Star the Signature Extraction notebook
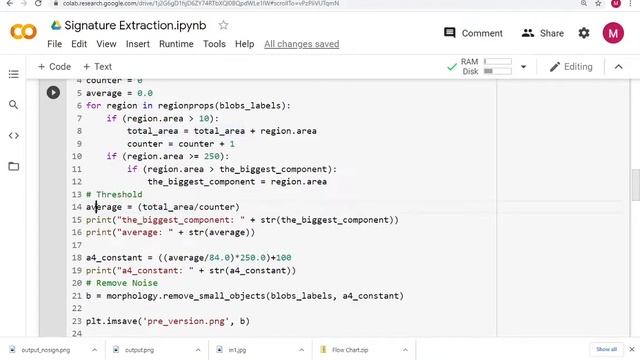Viewport: 640px width, 360px height. [223, 25]
